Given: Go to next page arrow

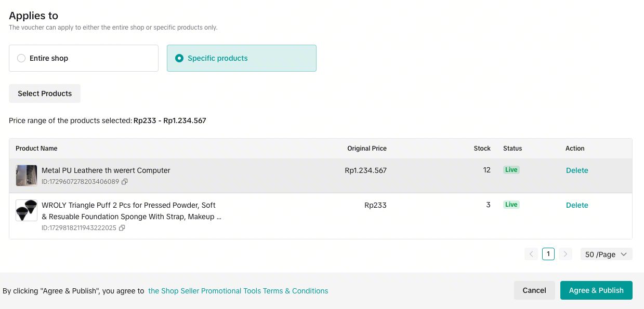Looking at the screenshot, I should (x=566, y=254).
